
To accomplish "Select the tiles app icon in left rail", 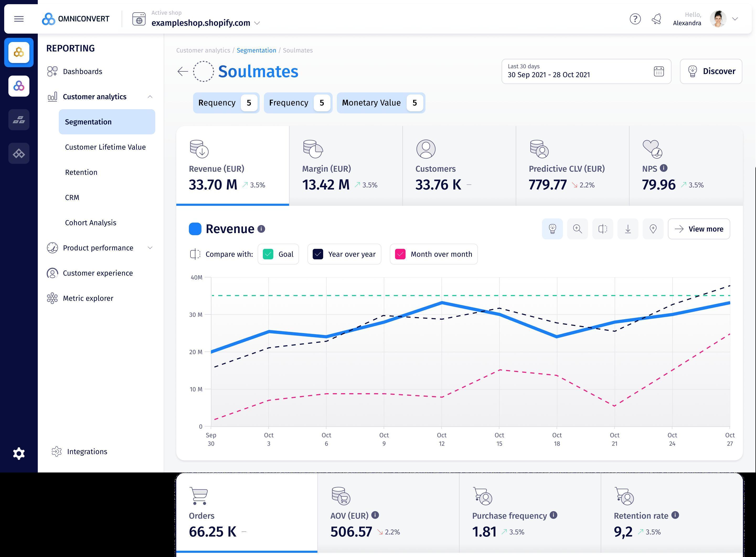I will pos(19,120).
